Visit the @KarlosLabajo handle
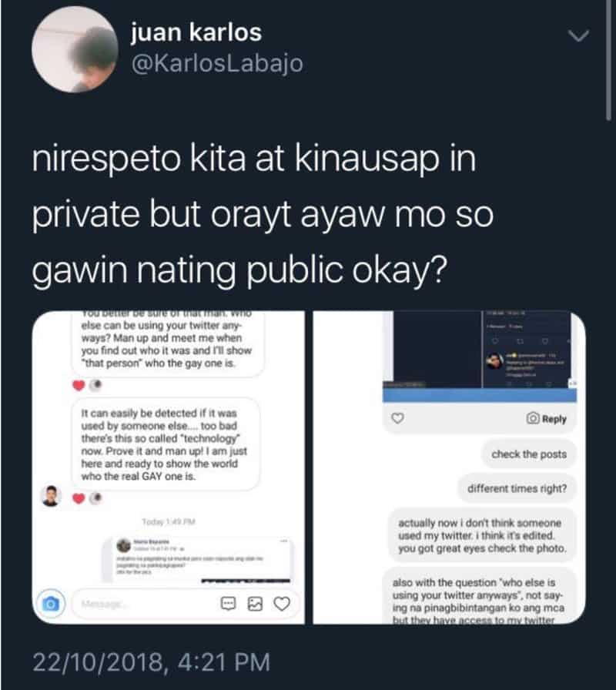This screenshot has height=690, width=616. click(x=217, y=63)
